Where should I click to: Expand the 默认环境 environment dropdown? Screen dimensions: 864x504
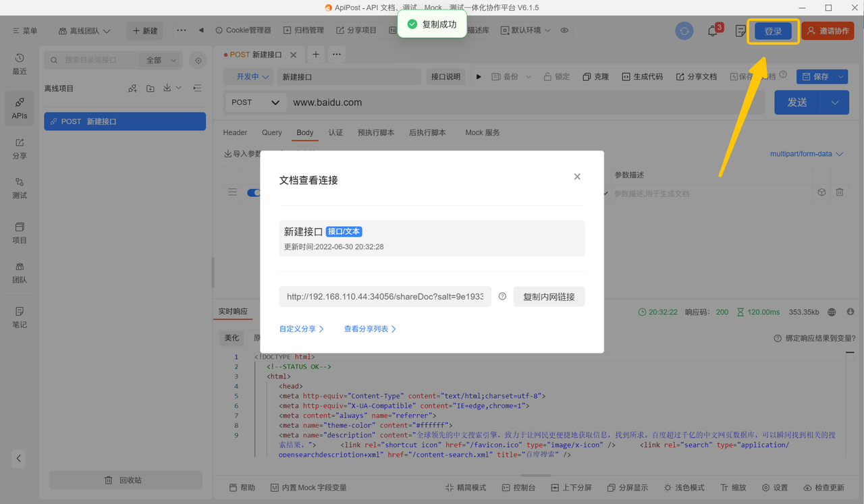pos(525,30)
